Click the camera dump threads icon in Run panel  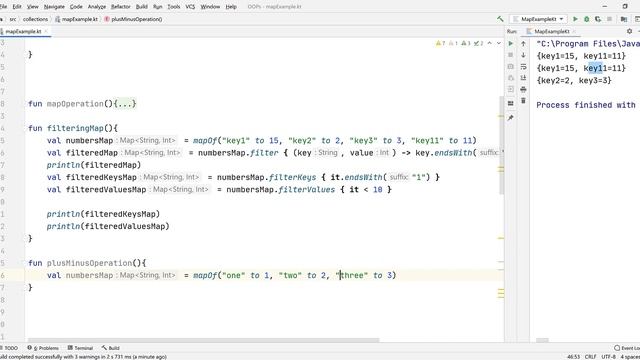[x=511, y=66]
